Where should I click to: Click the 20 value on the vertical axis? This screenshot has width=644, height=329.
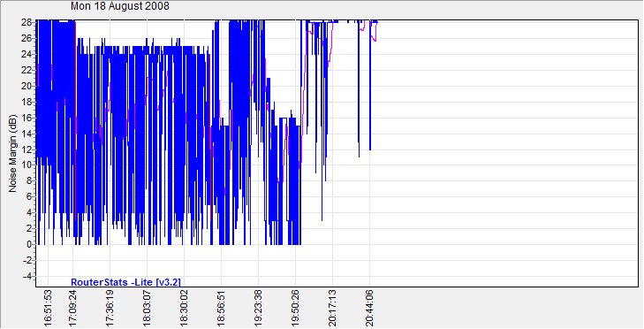click(27, 86)
